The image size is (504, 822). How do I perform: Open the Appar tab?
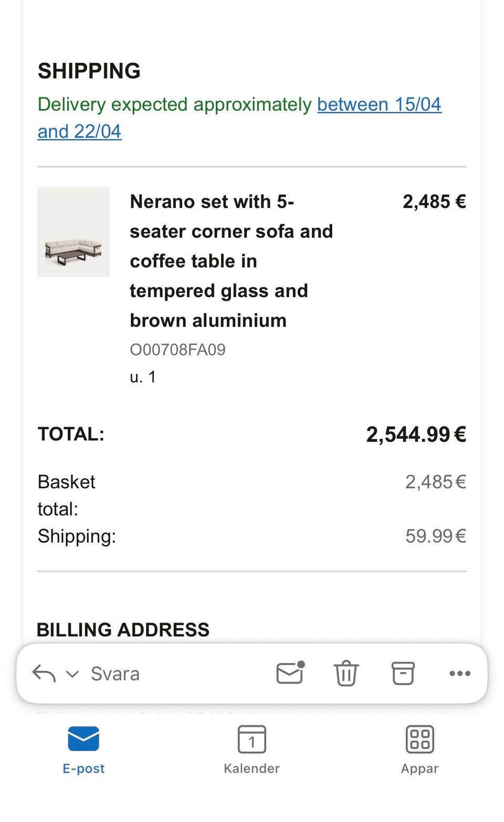420,750
